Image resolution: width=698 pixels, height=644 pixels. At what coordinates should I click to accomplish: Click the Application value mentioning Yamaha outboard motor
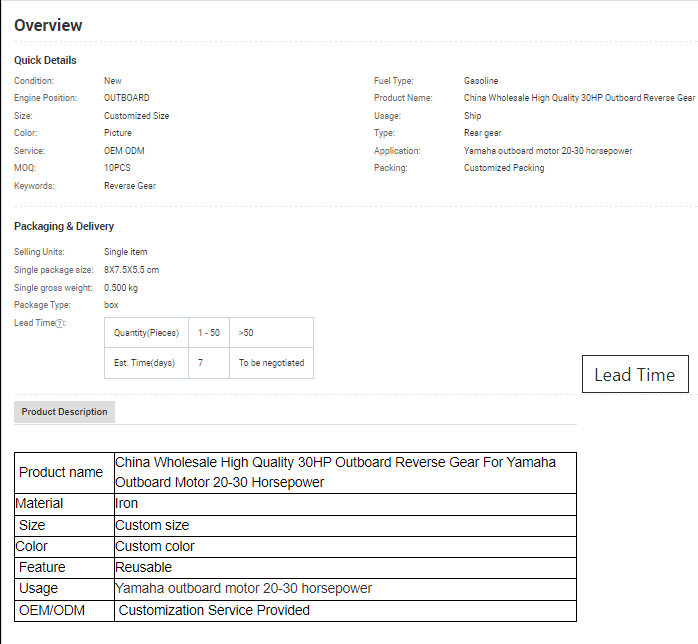[547, 151]
